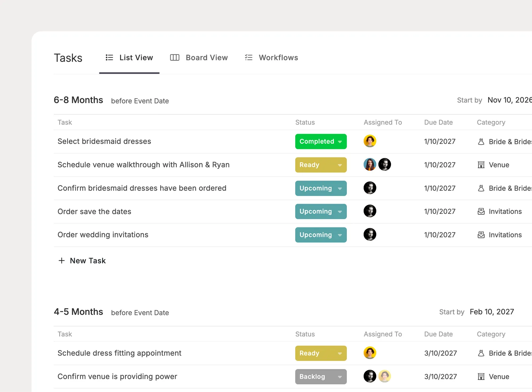Image resolution: width=532 pixels, height=392 pixels.
Task: Click the Board View columns icon
Action: [175, 58]
